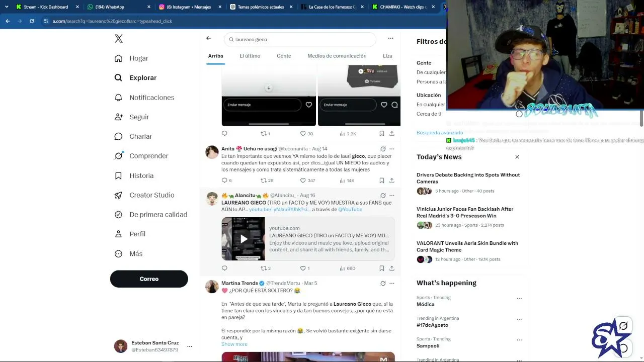The height and width of the screenshot is (362, 644).
Task: Bookmark the Anita tweet
Action: click(382, 180)
